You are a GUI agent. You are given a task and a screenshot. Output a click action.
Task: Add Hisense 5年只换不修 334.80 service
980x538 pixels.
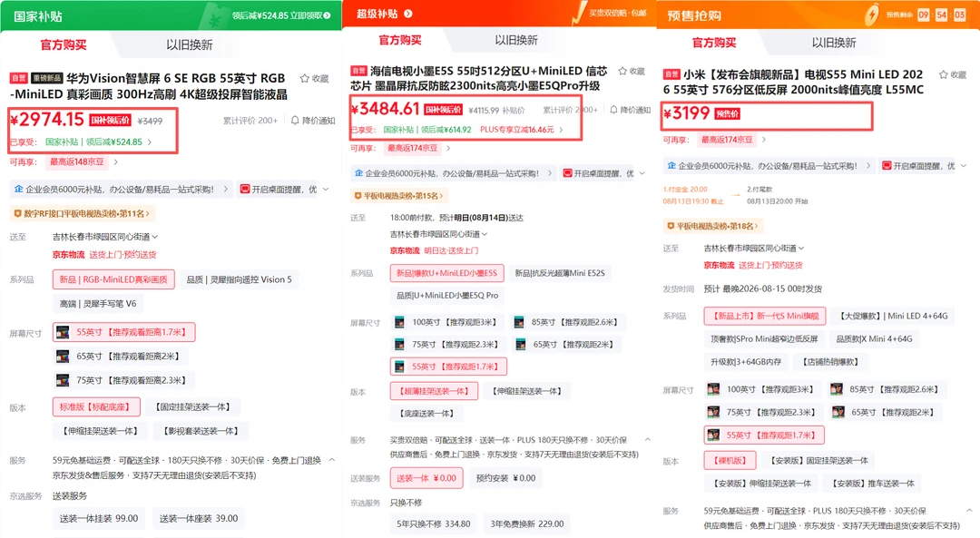433,523
